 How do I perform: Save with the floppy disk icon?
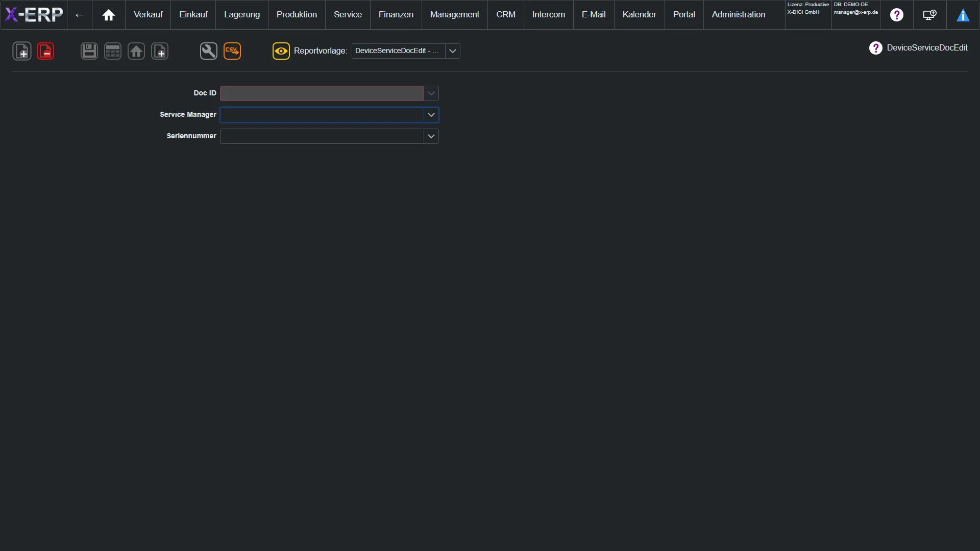(89, 51)
